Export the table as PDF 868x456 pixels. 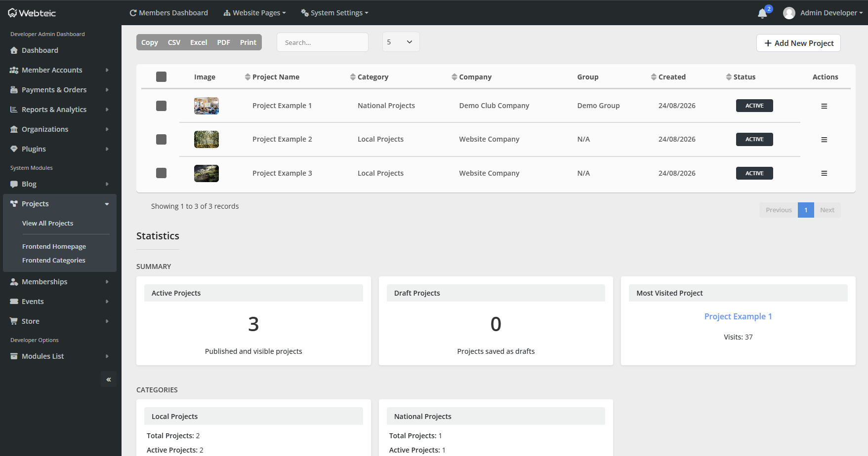[223, 42]
